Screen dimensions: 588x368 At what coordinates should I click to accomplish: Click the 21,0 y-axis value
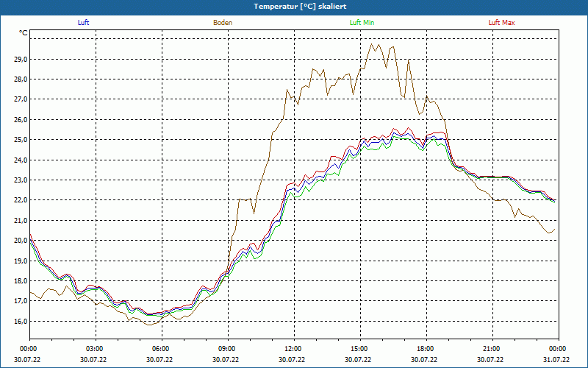point(21,220)
